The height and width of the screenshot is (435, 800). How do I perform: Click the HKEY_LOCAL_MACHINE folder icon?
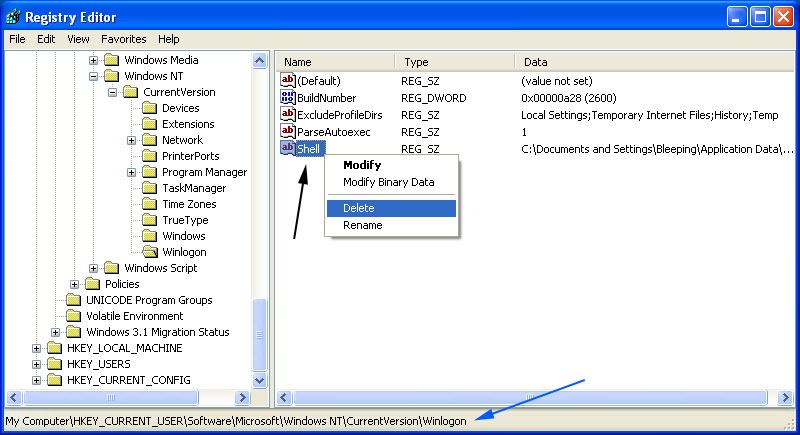(x=55, y=348)
